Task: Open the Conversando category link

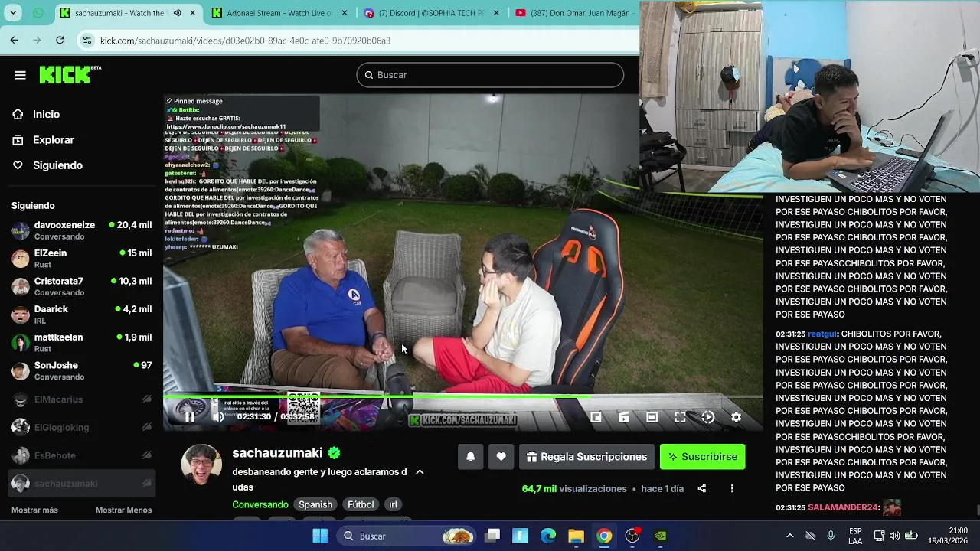Action: point(260,504)
